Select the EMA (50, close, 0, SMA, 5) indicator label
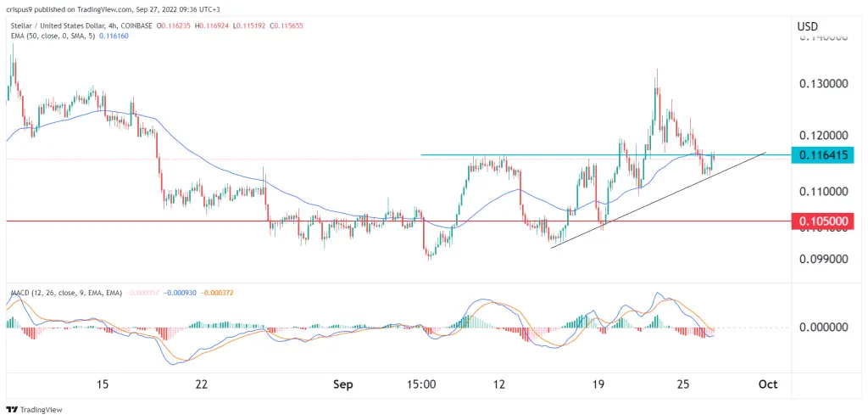Screen dimensions: 868x420 [52, 34]
